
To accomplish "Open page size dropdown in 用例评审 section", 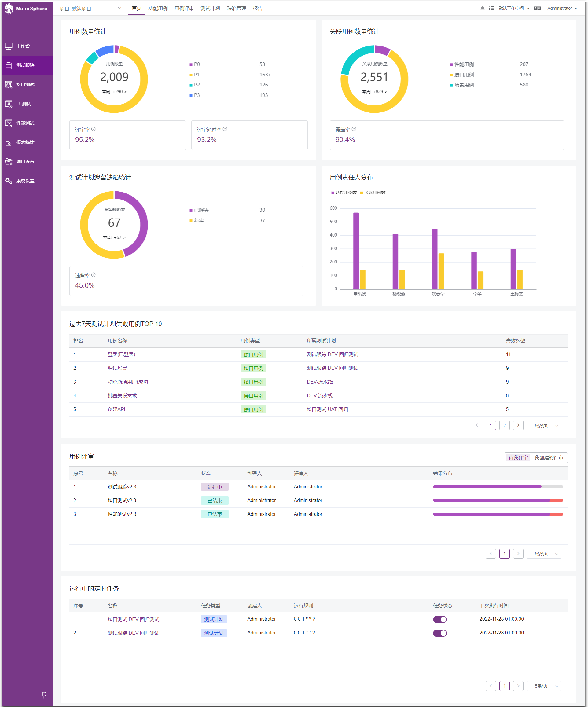I will 544,554.
